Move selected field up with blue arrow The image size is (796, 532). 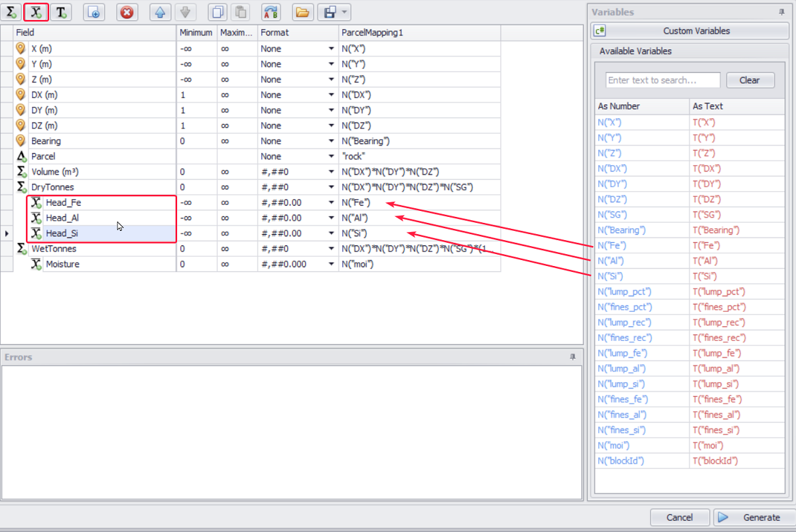(x=160, y=12)
